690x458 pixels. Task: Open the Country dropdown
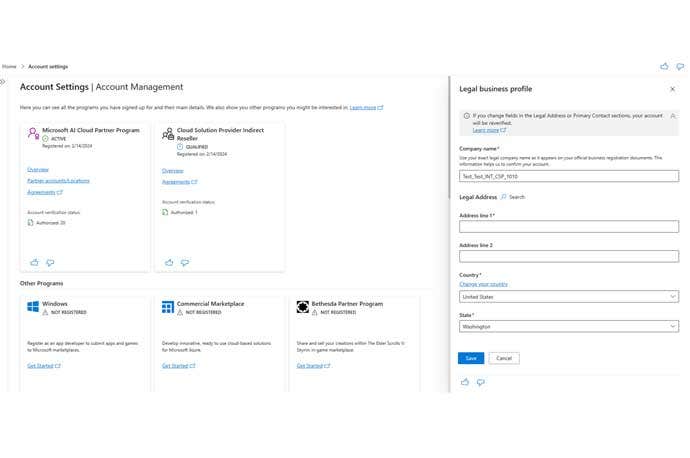point(568,296)
